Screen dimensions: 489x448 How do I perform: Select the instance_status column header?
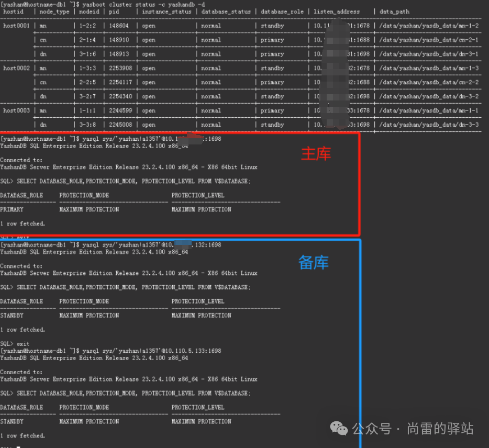pos(166,12)
